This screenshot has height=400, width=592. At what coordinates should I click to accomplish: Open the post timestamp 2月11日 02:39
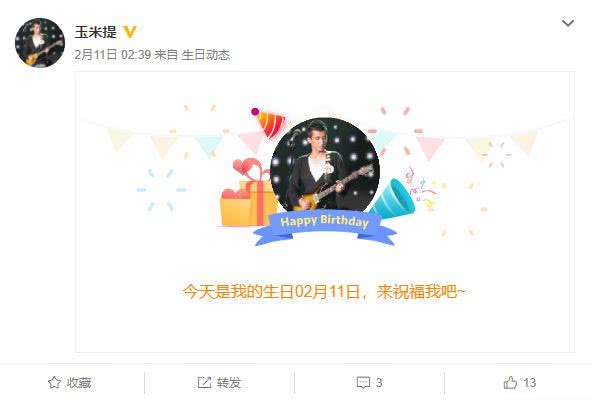(x=113, y=55)
